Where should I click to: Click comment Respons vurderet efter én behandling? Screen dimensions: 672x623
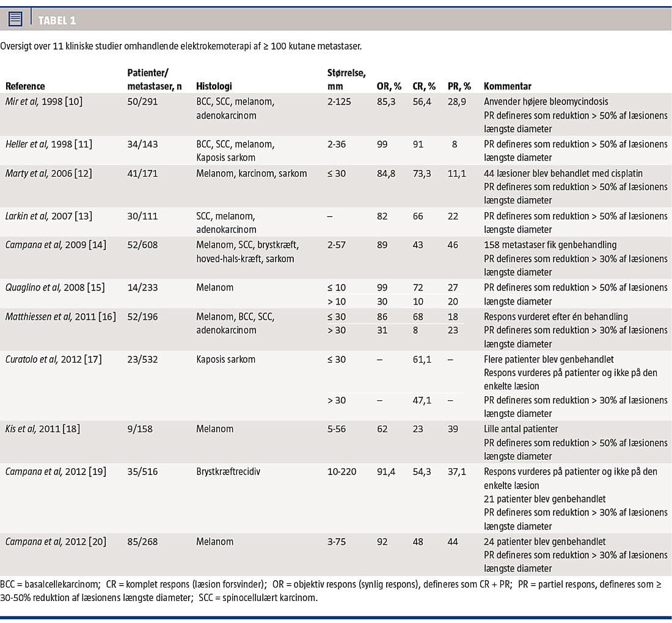tap(556, 317)
